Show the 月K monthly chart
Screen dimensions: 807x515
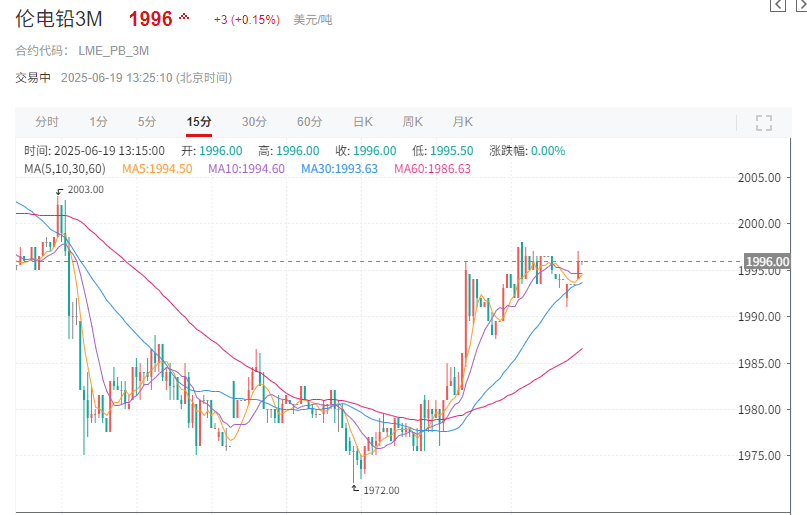(x=462, y=122)
